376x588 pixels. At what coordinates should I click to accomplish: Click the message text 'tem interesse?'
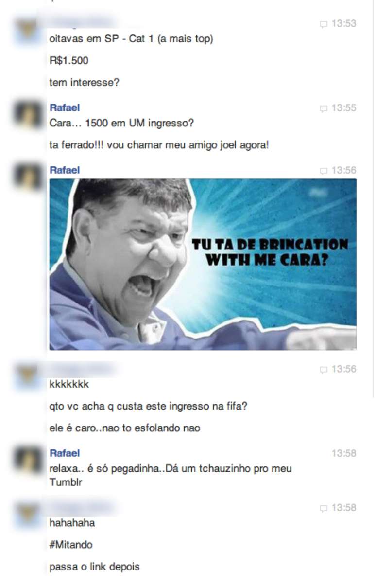point(85,83)
